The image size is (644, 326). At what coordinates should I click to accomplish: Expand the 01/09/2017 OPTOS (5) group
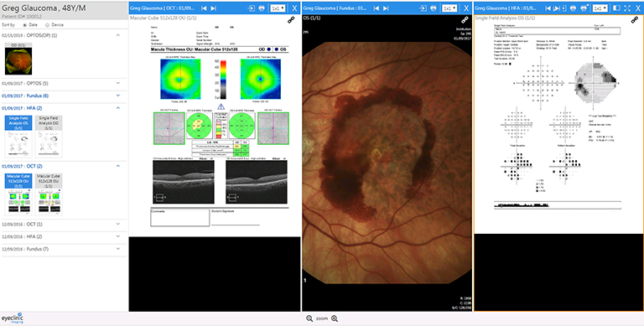118,83
